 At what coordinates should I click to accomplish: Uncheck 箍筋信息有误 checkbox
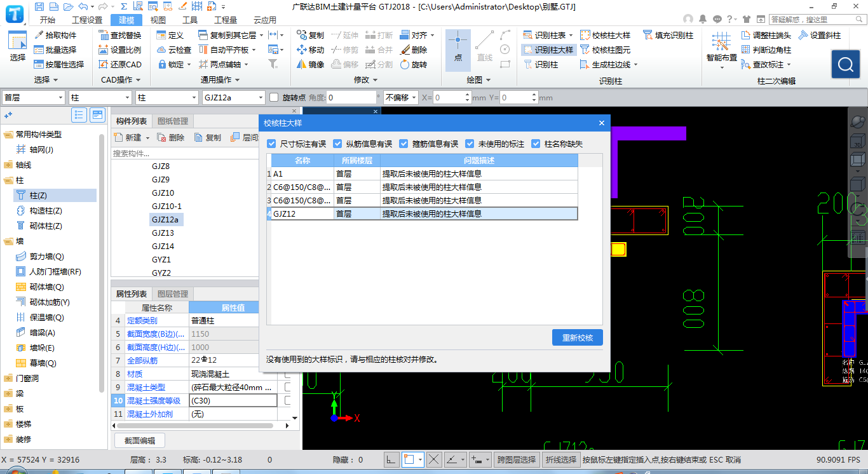pyautogui.click(x=403, y=144)
